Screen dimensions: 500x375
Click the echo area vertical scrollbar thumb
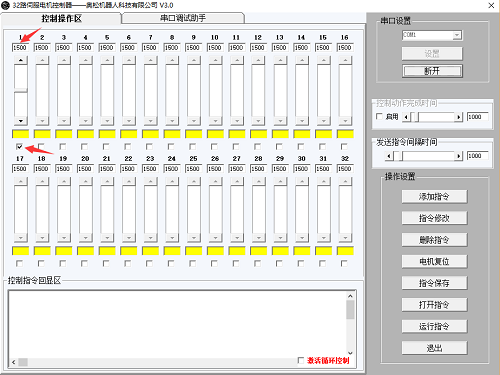[x=350, y=310]
